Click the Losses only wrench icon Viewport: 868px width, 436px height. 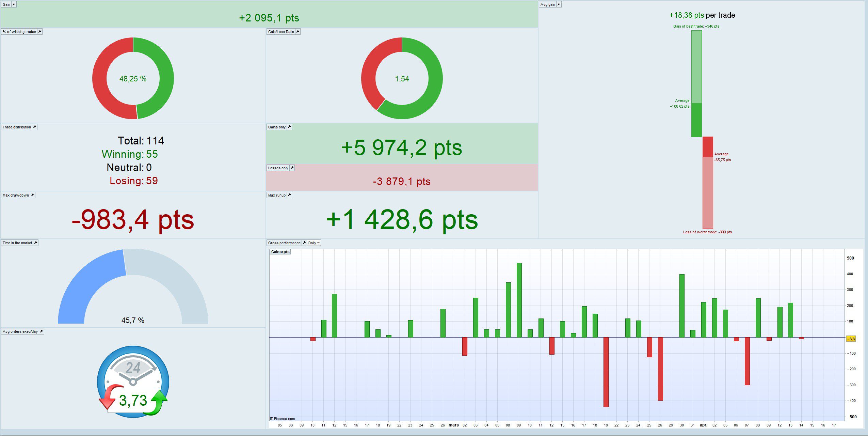292,168
